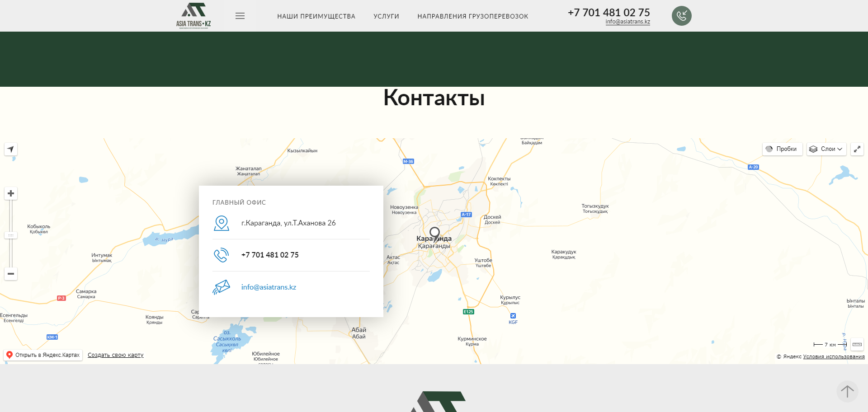Click the location pin icon in office card

[x=222, y=223]
